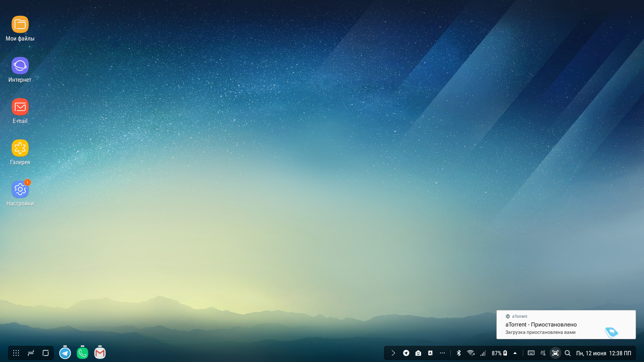Image resolution: width=644 pixels, height=362 pixels.
Task: Click the DeX multitasking S-shaped button
Action: click(x=31, y=353)
